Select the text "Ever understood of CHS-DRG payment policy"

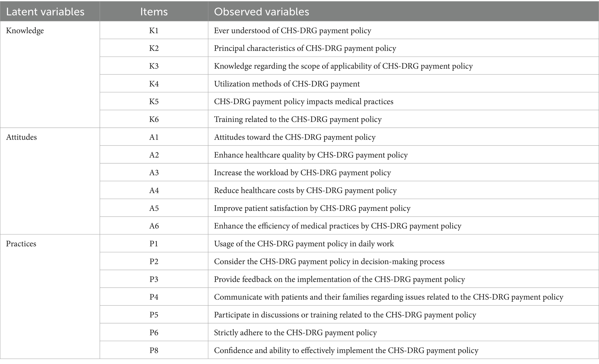pos(292,31)
